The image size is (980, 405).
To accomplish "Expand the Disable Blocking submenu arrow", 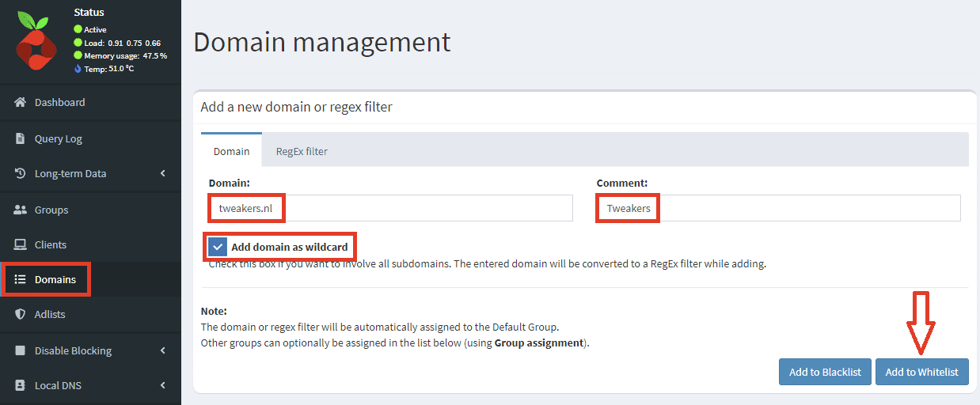I will (163, 350).
